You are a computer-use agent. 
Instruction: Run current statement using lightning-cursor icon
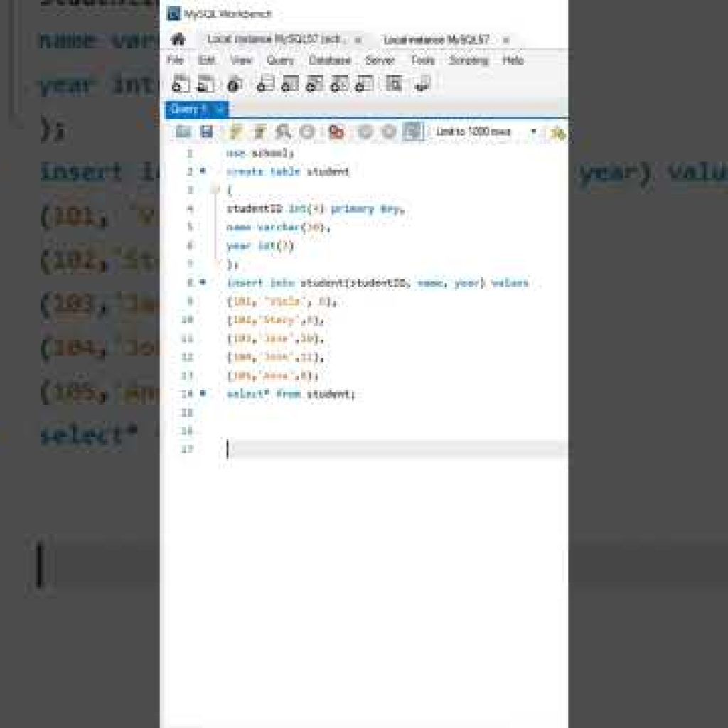(259, 132)
